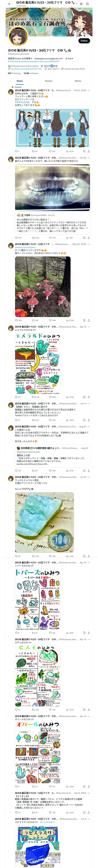98x868 pixels.
Task: Bookmark the pinned character sheet post
Action: pos(84,151)
